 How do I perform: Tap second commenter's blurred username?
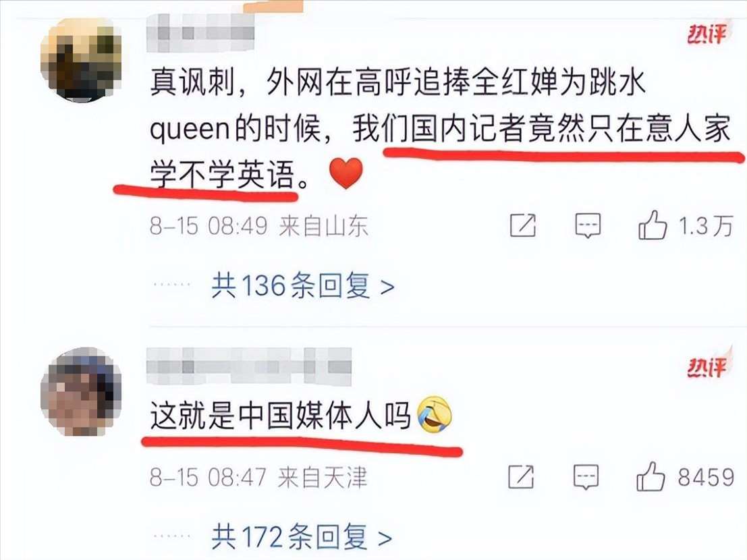tap(249, 366)
